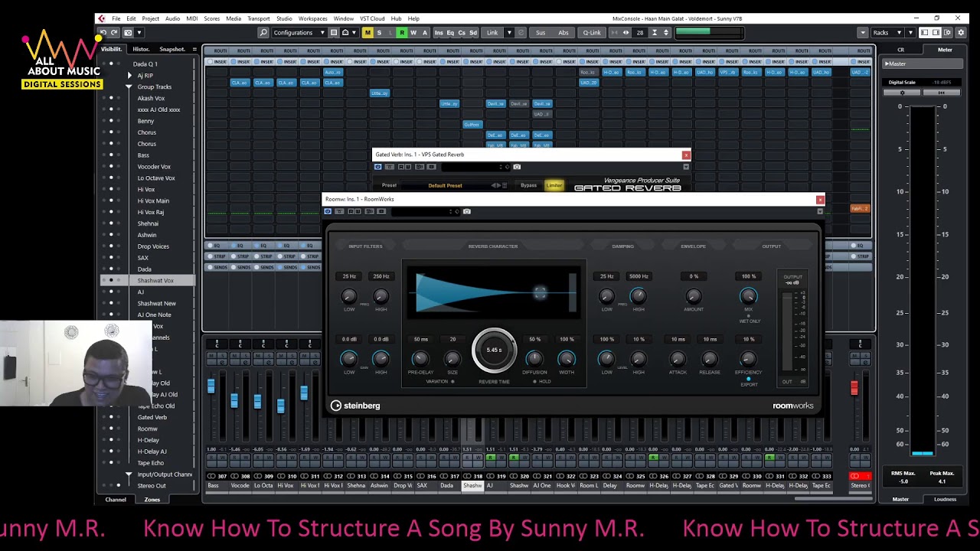Toggle visibility dot for Bass channel
This screenshot has width=980, height=551.
111,155
